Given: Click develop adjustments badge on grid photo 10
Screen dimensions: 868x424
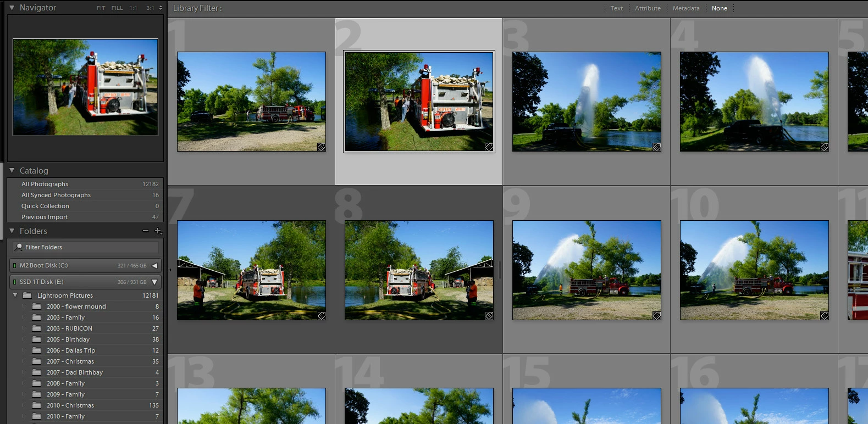Looking at the screenshot, I should (825, 316).
